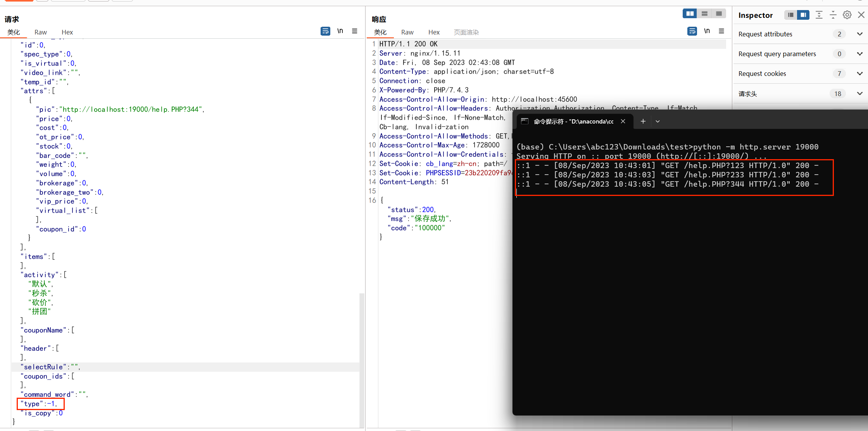Expand Request query parameters section

859,54
